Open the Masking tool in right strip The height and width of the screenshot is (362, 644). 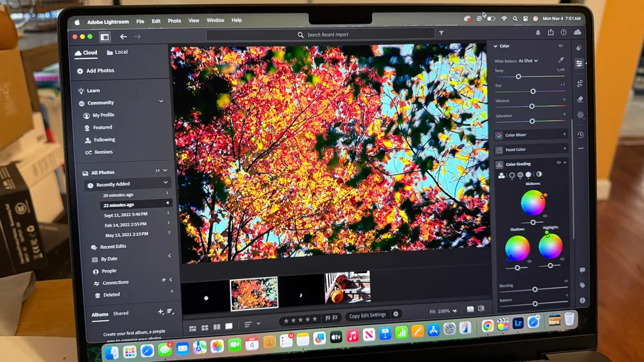580,115
